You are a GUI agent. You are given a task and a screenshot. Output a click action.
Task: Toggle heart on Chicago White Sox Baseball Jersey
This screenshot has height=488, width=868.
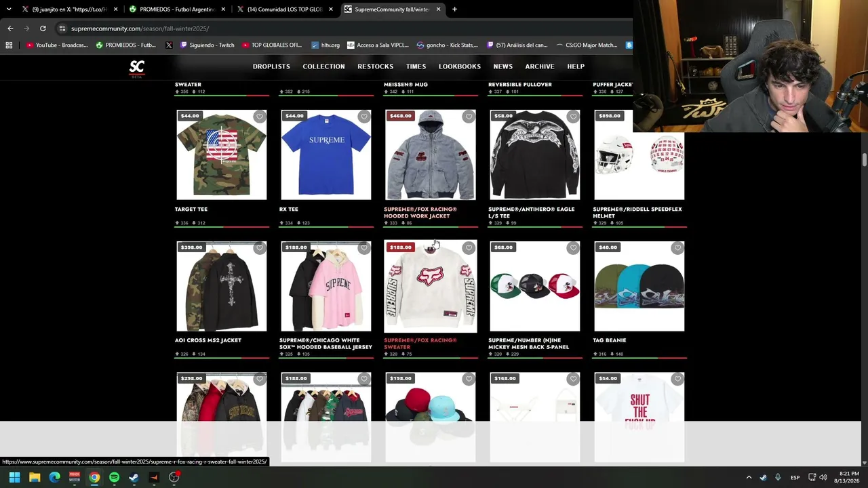(364, 248)
